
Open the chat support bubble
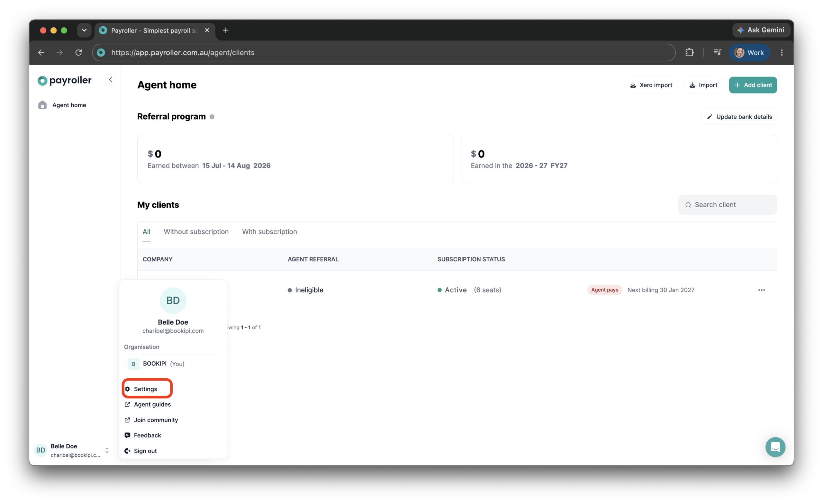coord(775,447)
